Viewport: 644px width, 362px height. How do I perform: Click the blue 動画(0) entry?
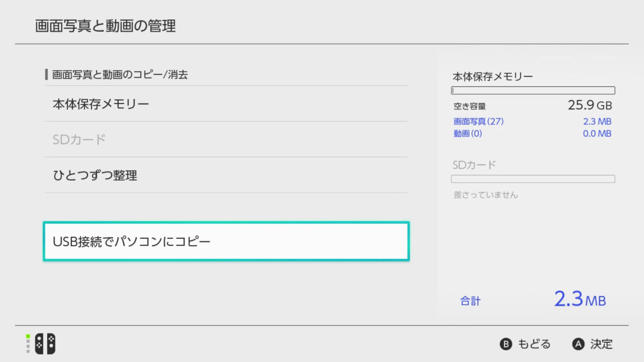click(x=467, y=133)
